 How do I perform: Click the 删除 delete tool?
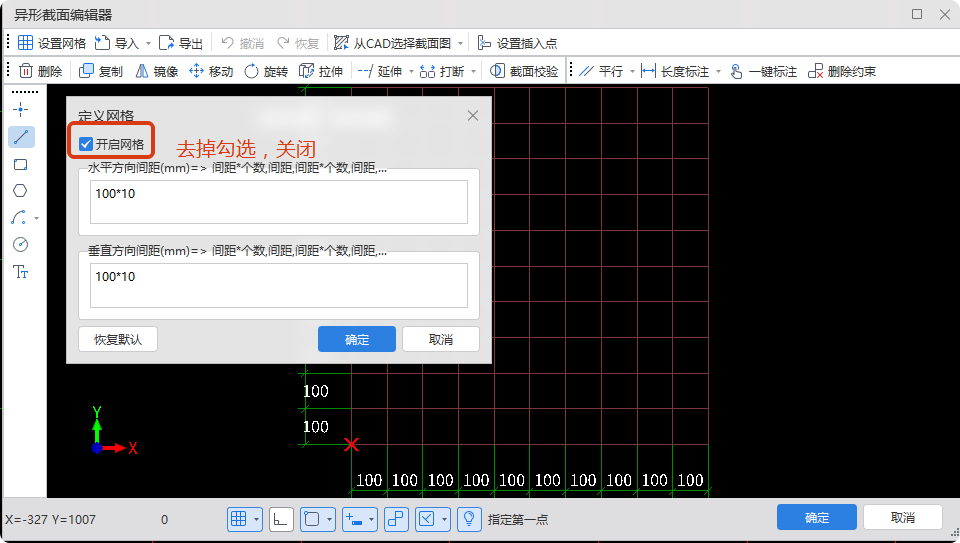coord(40,71)
